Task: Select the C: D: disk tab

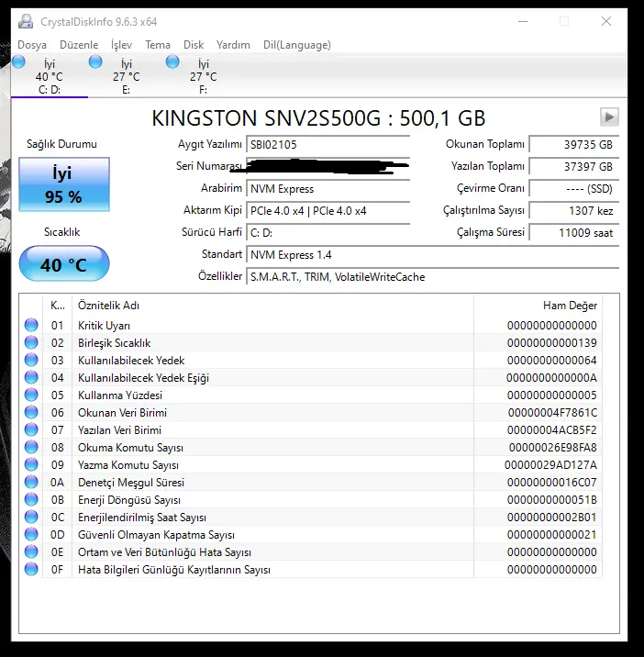Action: tap(49, 77)
